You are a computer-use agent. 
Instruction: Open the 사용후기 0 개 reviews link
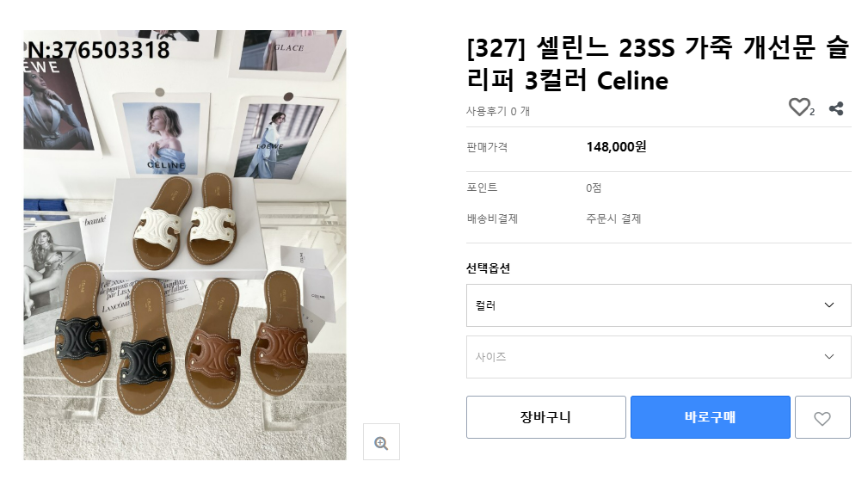tap(498, 111)
